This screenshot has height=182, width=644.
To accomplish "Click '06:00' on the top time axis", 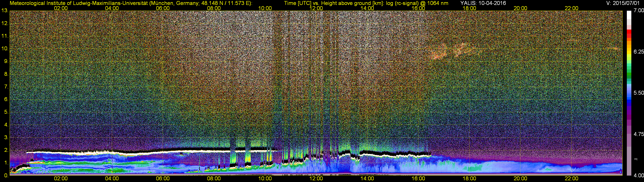I will point(163,8).
